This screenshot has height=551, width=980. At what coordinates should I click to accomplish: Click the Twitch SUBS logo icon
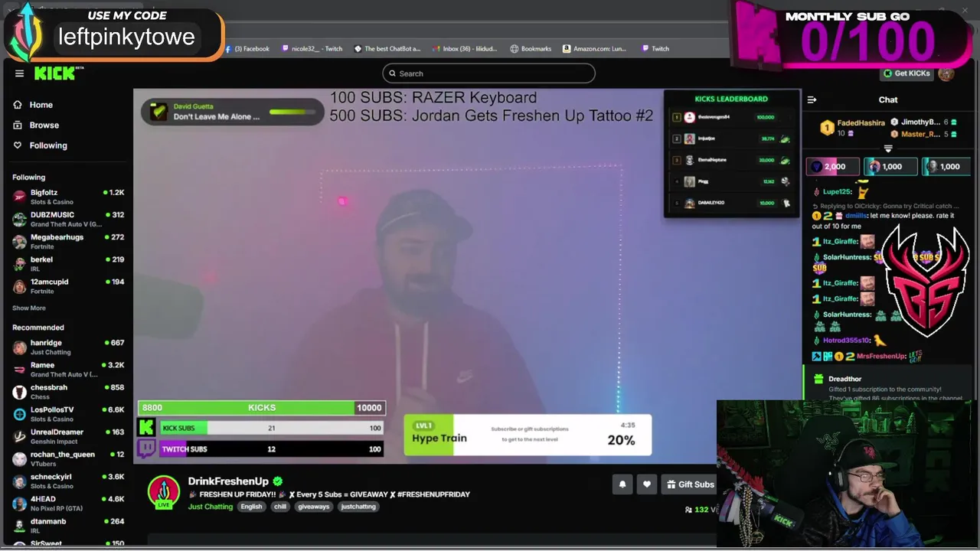click(146, 448)
